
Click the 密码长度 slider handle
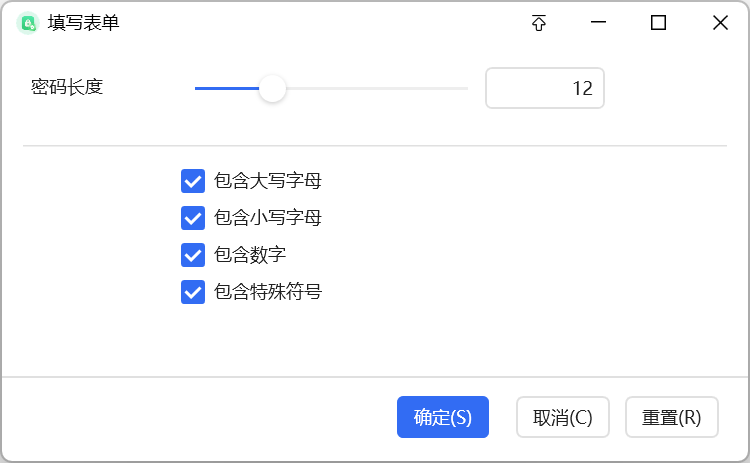tap(272, 88)
